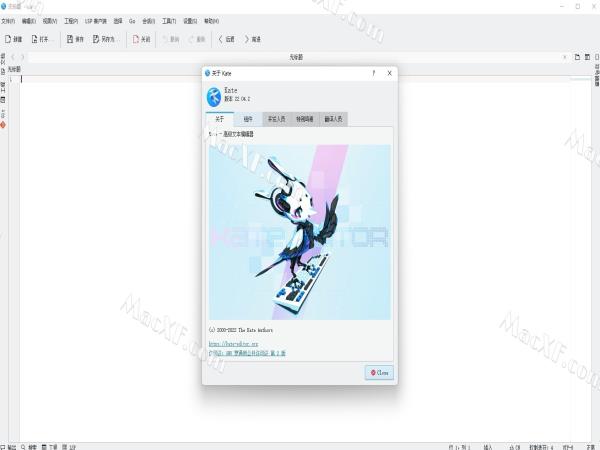Viewport: 600px width, 450px height.
Task: Click the Project panel button in status bar
Action: [x=49, y=447]
